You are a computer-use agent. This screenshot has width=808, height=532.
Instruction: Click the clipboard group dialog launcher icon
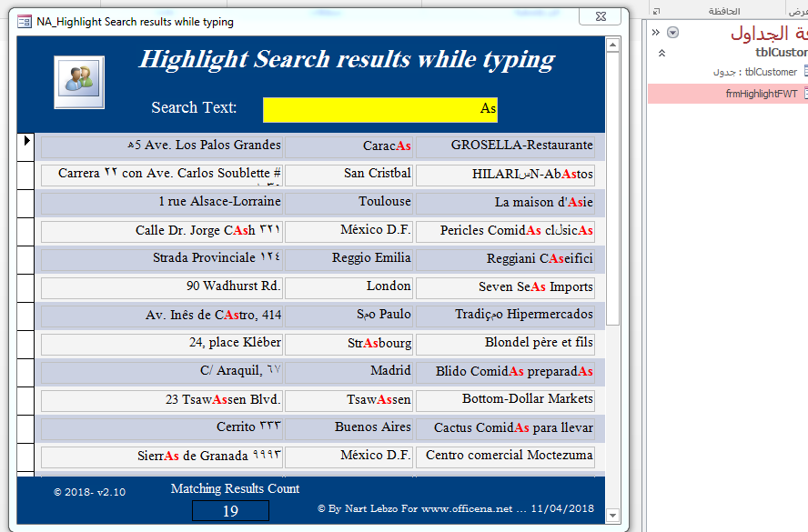click(656, 11)
